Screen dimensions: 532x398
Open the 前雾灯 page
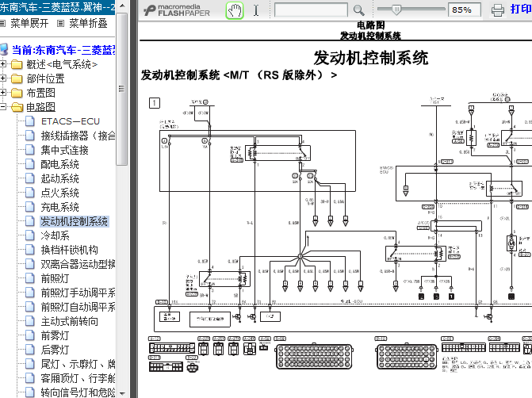[55, 335]
